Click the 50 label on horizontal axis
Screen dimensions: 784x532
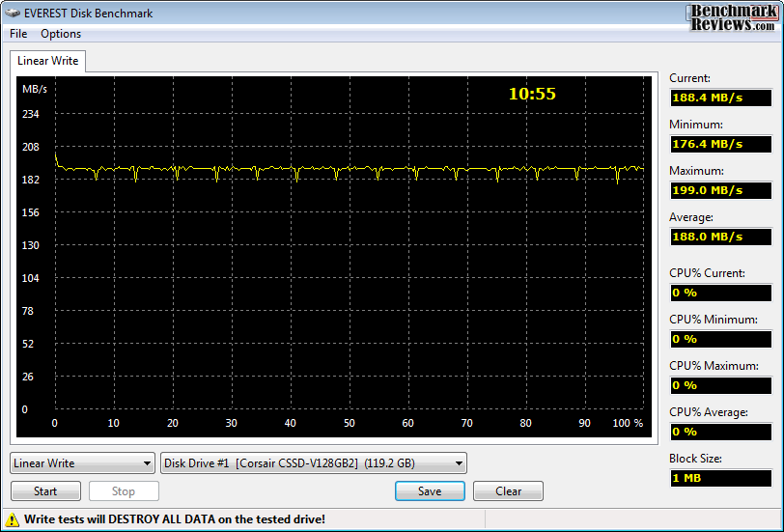[349, 423]
